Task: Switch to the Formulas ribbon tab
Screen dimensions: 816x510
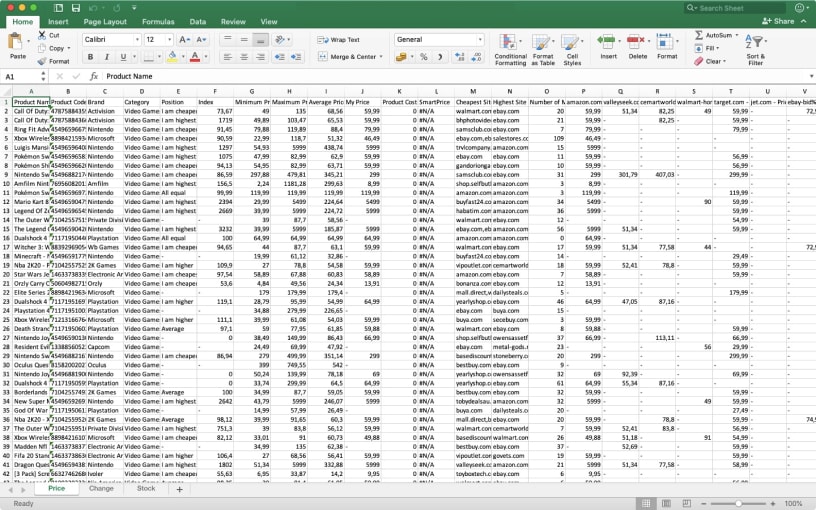Action: 158,21
